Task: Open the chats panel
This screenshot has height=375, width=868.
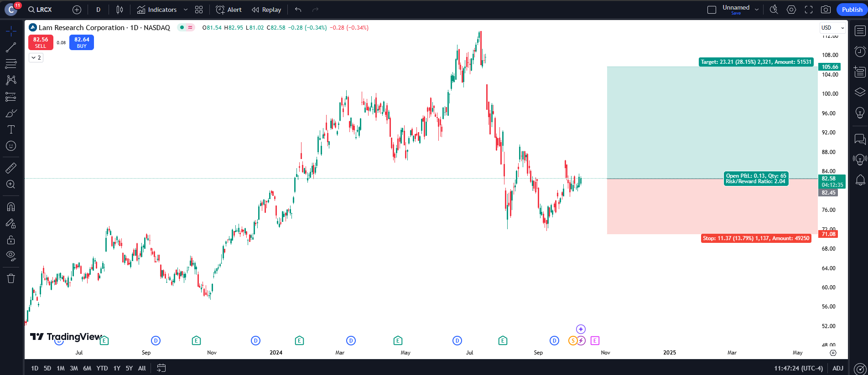Action: pos(860,139)
